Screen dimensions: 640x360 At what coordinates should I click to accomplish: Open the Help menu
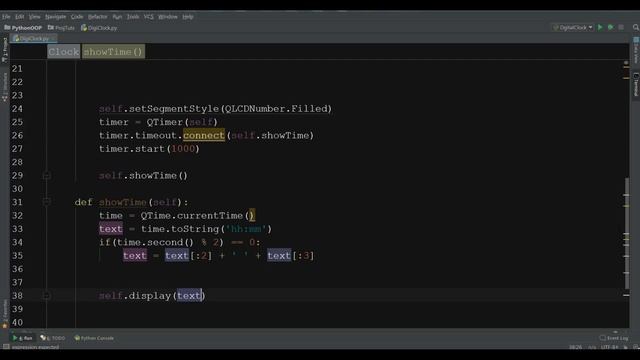coord(188,17)
